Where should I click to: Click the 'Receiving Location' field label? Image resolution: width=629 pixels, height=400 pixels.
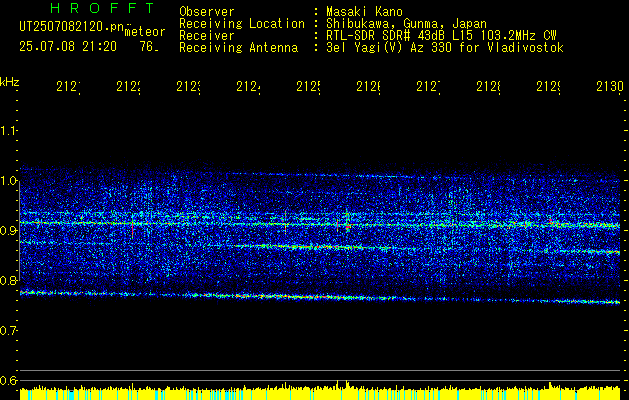(x=242, y=24)
